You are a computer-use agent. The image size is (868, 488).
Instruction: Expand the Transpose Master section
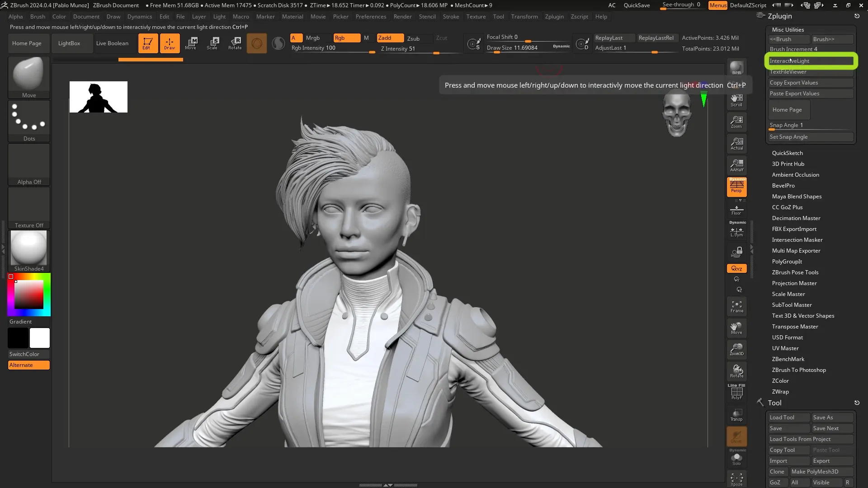tap(795, 327)
